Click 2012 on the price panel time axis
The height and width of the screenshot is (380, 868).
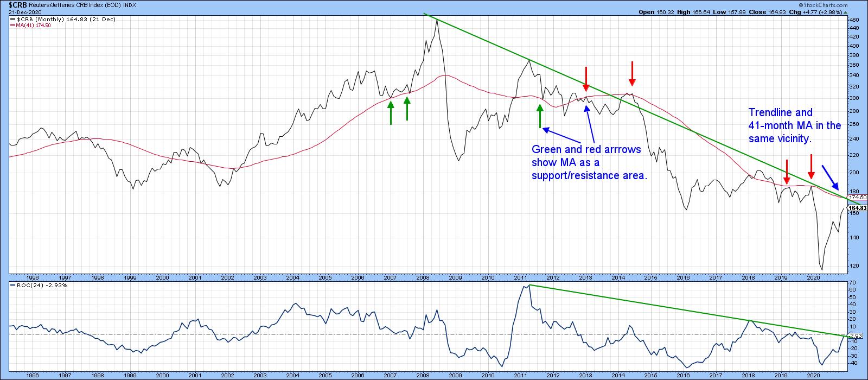click(x=553, y=277)
